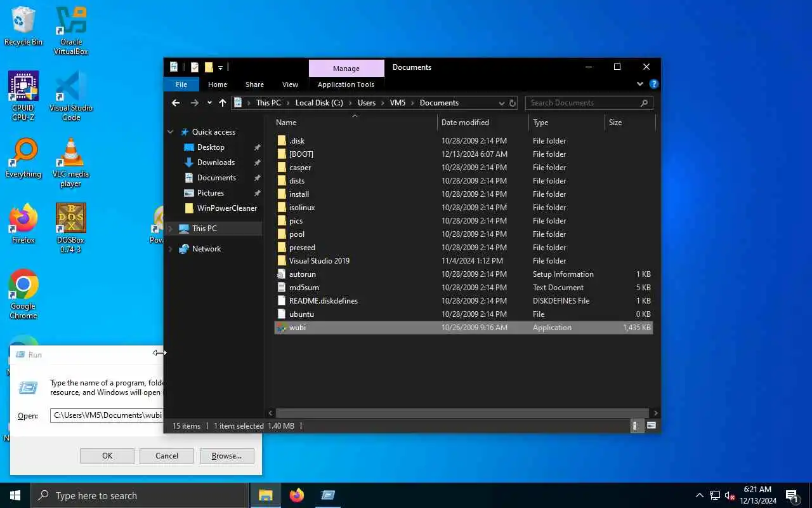Launch the DOSBox 0.74-3 desktop shortcut
812x508 pixels.
click(71, 228)
